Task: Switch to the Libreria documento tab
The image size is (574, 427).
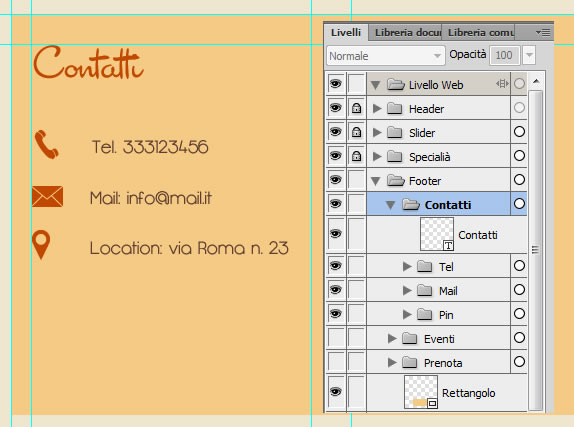Action: click(405, 32)
